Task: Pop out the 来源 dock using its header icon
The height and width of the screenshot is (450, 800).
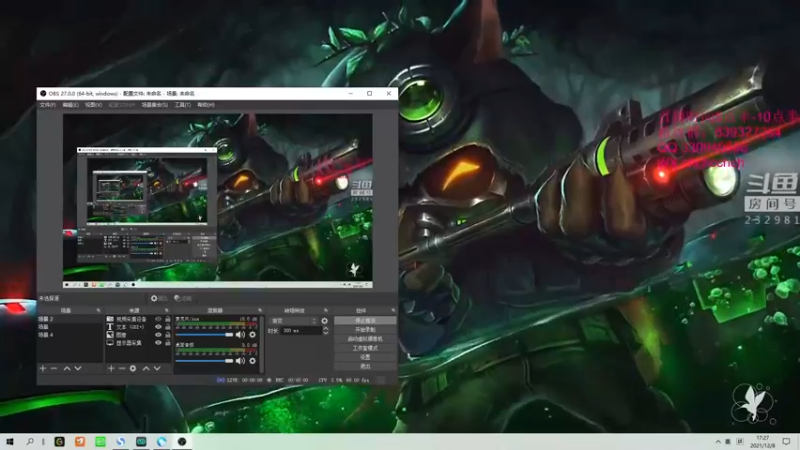Action: coord(166,310)
